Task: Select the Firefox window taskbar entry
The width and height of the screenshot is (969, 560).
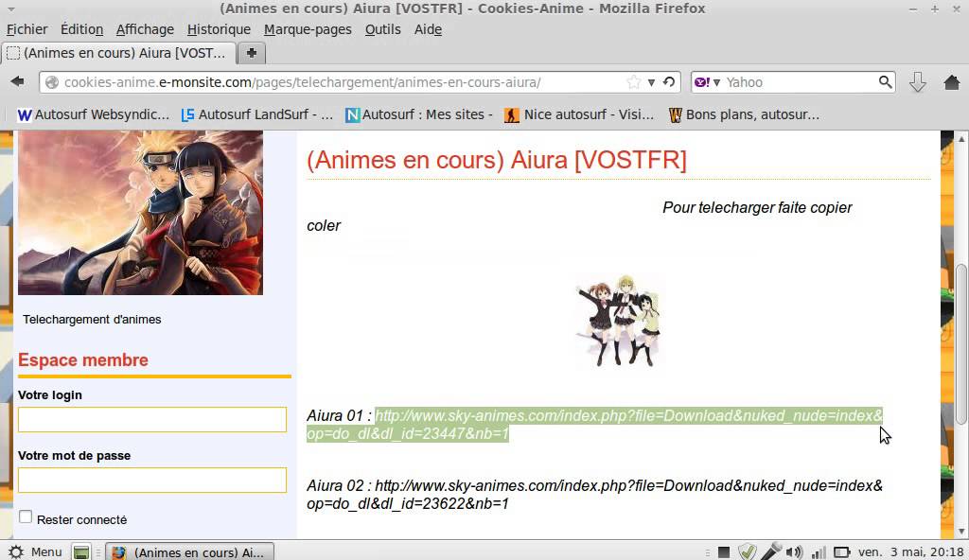Action: (189, 552)
